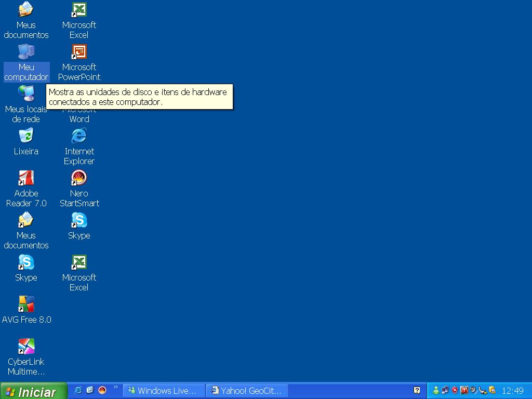Click the red flame Quick Launch icon

102,390
